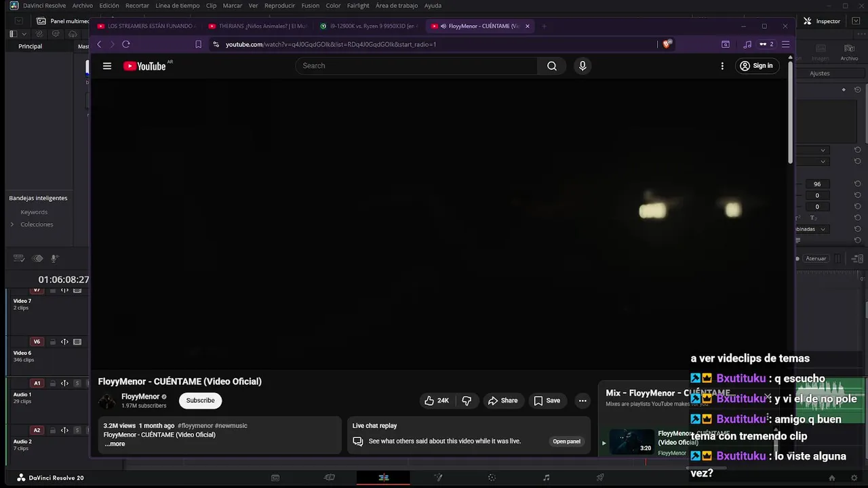Click YouTube page vertical scrollbar

791,112
